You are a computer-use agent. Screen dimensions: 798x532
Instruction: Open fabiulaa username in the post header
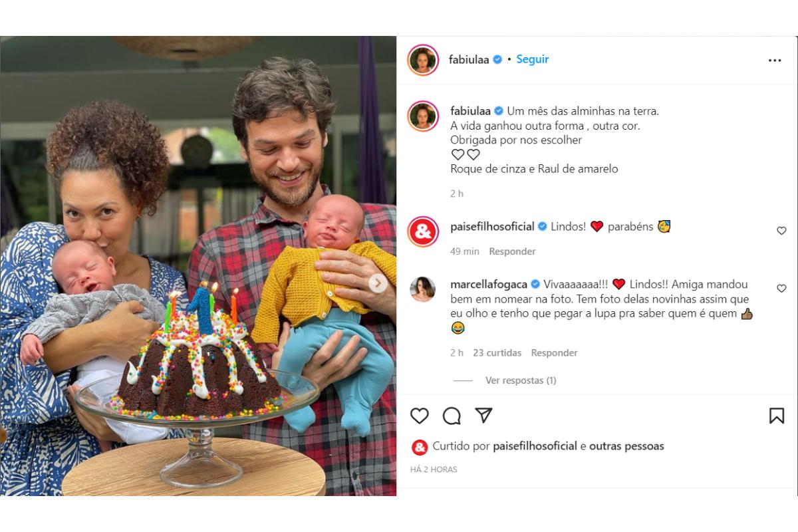(x=469, y=59)
